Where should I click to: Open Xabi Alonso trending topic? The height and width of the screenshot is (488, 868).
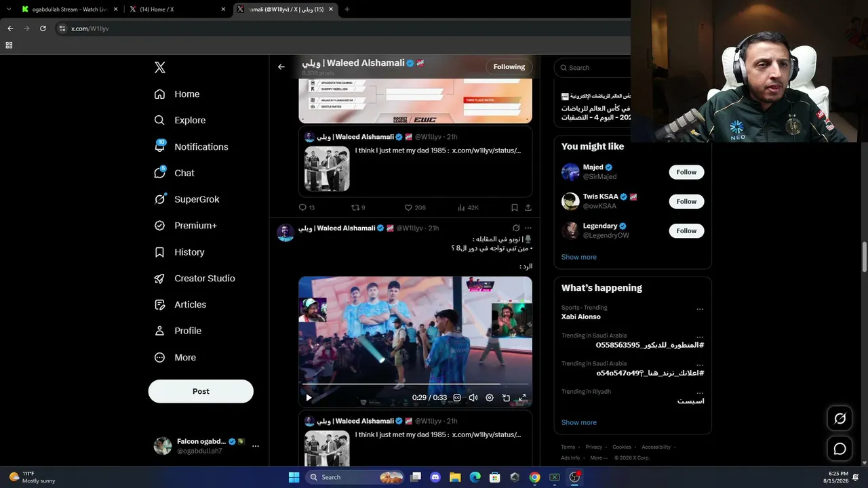[x=581, y=317]
